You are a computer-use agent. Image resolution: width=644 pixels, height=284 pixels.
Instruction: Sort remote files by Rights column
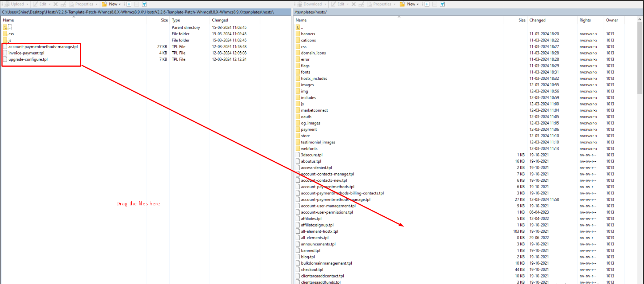point(585,20)
